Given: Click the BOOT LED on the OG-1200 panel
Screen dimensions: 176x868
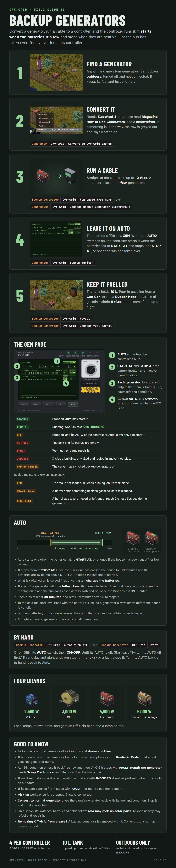Looking at the screenshot, I should (62, 353).
